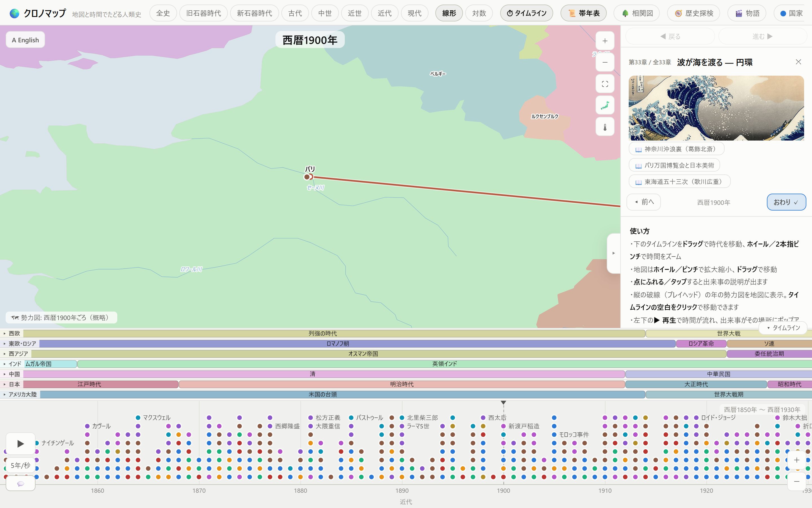The image size is (812, 508).
Task: Select the 西太后 event dot
Action: point(483,418)
